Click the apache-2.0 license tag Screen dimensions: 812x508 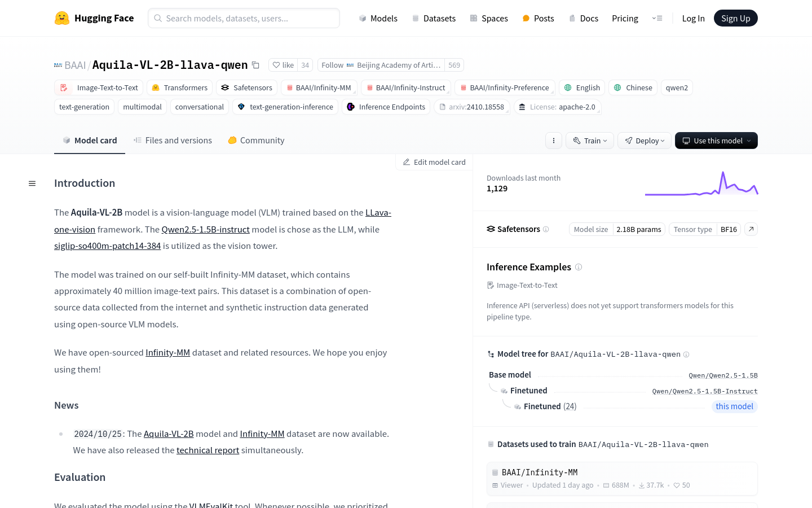pyautogui.click(x=557, y=107)
